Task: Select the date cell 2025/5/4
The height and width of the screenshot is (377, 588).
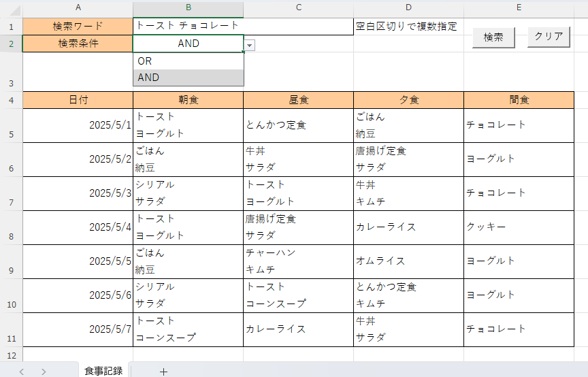Action: pyautogui.click(x=78, y=228)
